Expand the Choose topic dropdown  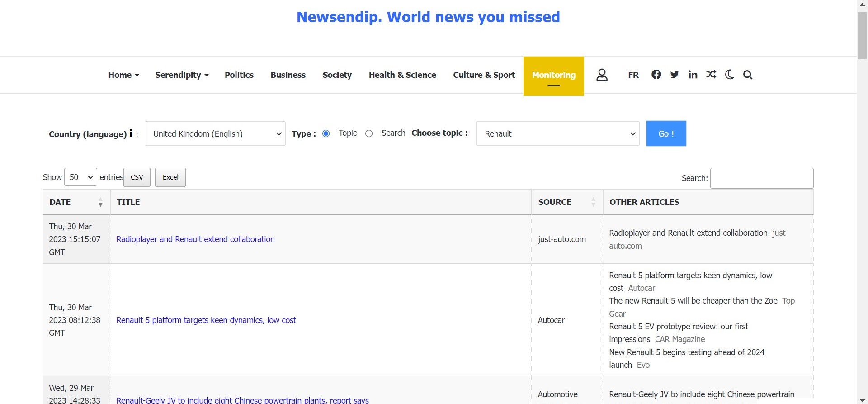coord(558,133)
